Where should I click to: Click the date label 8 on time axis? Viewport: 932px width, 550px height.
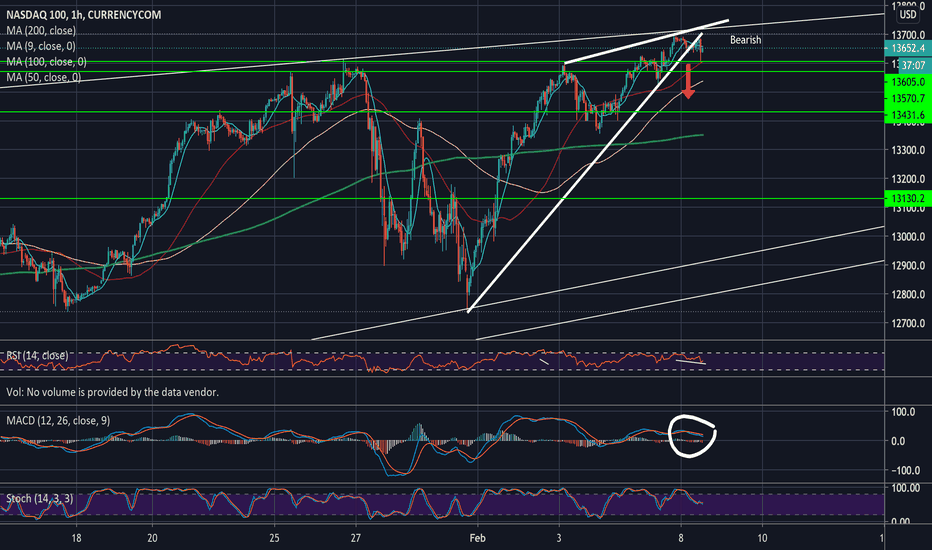(x=681, y=538)
